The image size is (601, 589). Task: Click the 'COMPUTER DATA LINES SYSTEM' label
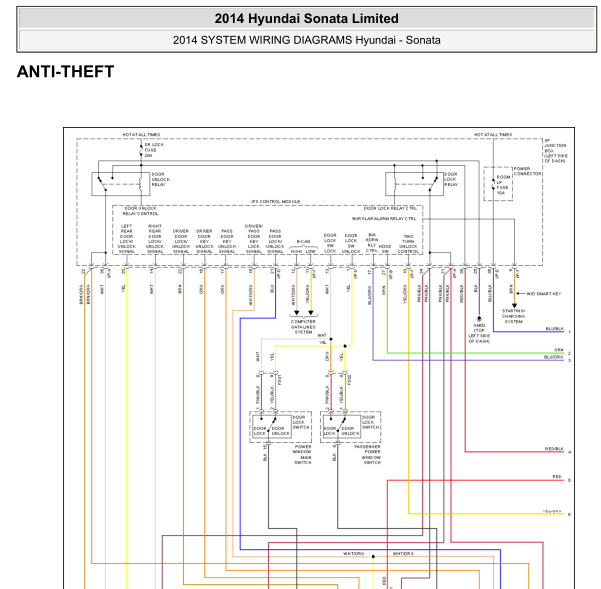[303, 327]
